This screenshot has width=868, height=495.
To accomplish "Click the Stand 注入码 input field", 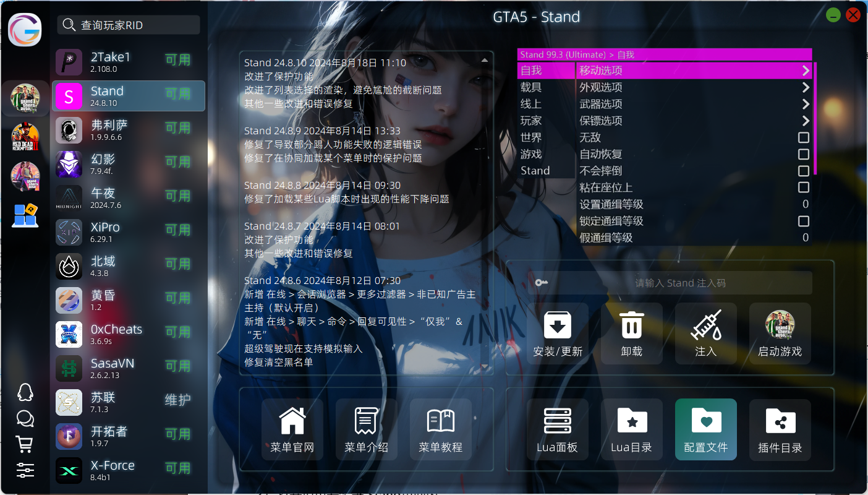I will pos(680,283).
